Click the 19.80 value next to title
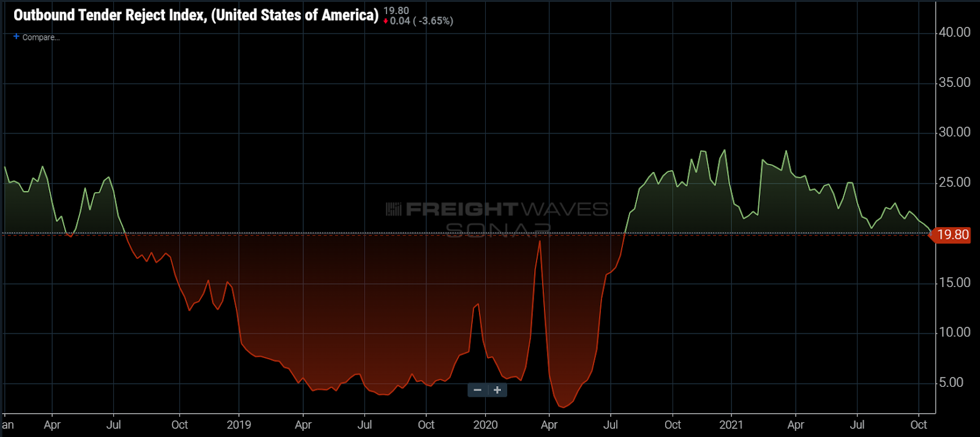The height and width of the screenshot is (437, 980). click(x=396, y=11)
